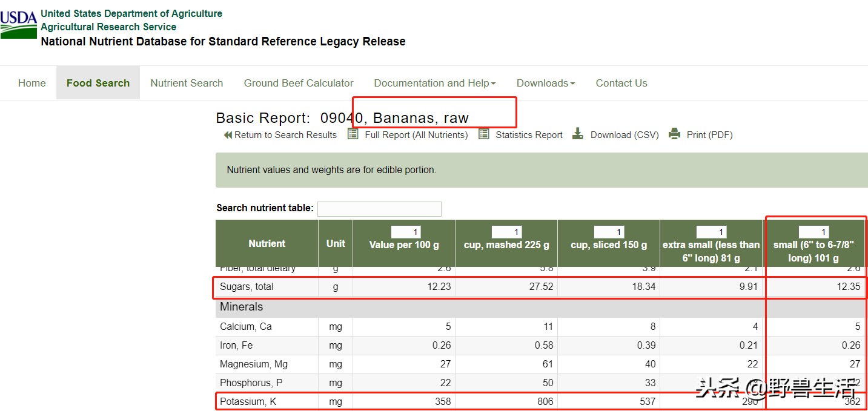Click the Full Report list icon
868x411 pixels.
(x=353, y=134)
